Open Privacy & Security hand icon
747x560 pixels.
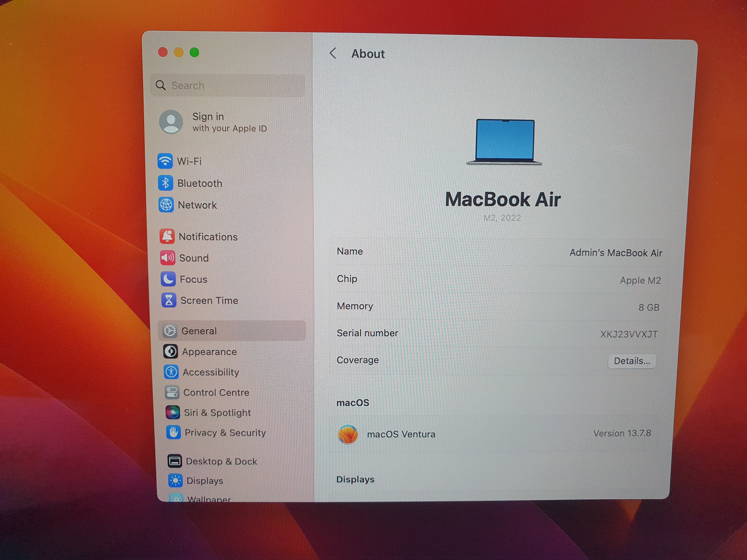pos(173,432)
